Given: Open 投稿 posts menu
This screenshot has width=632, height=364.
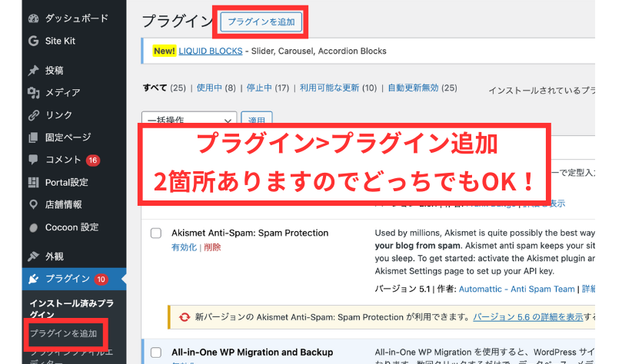Looking at the screenshot, I should click(55, 71).
